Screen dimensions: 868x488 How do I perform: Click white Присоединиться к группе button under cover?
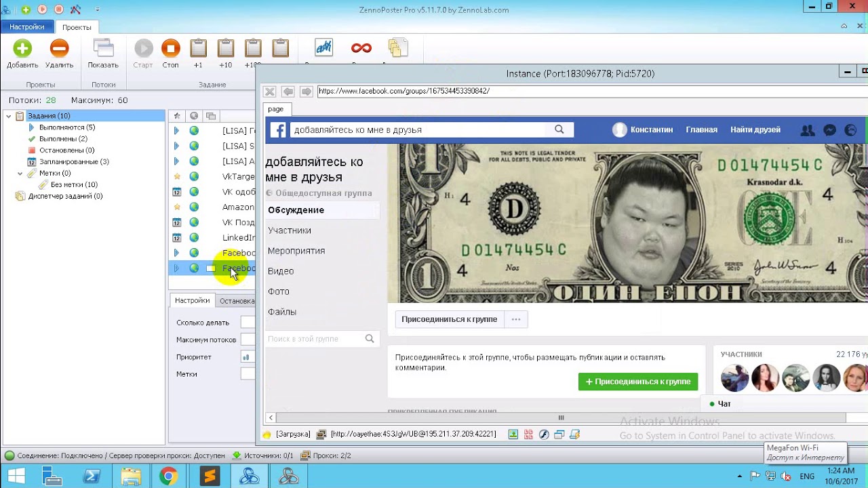tap(449, 319)
